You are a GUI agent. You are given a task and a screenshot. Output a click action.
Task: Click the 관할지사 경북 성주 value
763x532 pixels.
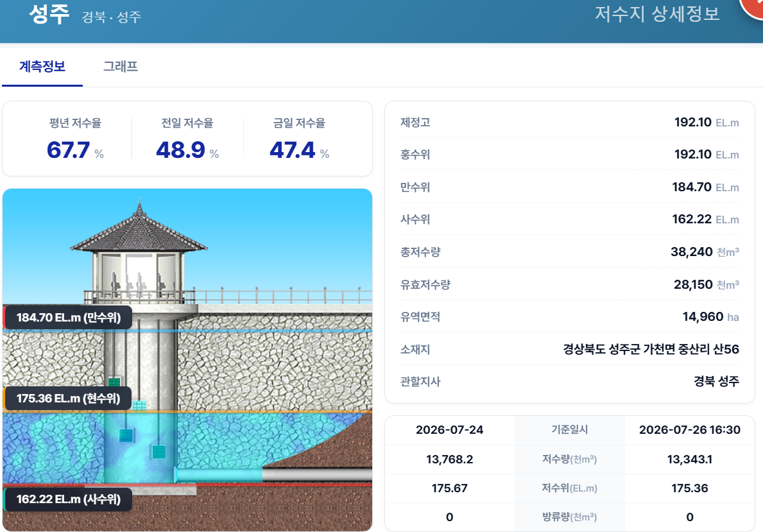716,381
